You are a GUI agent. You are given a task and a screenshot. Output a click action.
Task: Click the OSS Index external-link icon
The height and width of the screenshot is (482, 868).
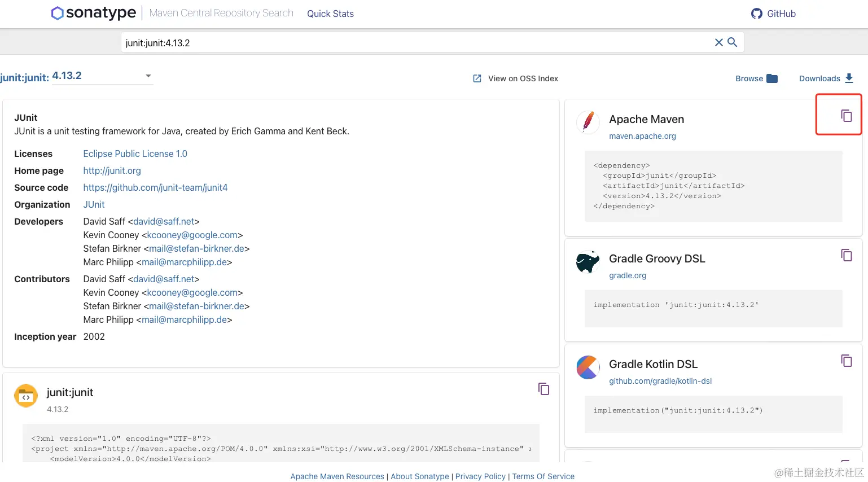pyautogui.click(x=477, y=78)
